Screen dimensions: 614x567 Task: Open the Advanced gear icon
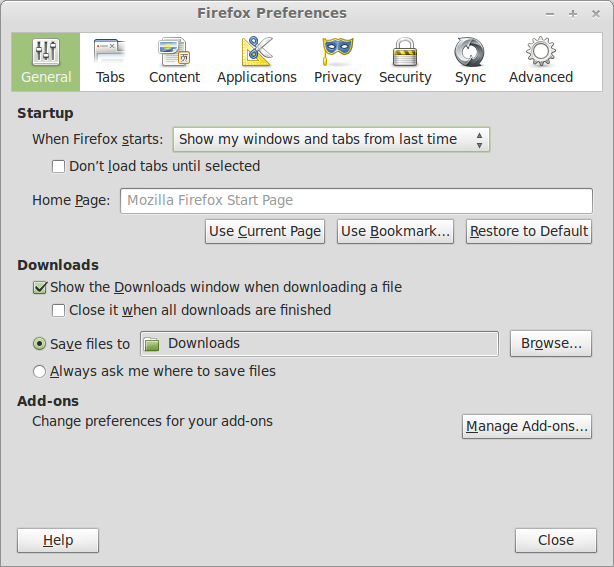point(541,51)
